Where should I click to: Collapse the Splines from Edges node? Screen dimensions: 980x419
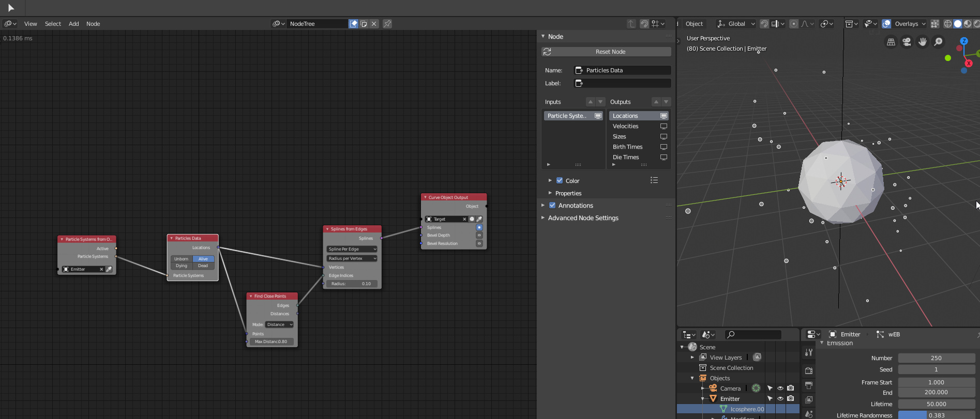coord(327,229)
